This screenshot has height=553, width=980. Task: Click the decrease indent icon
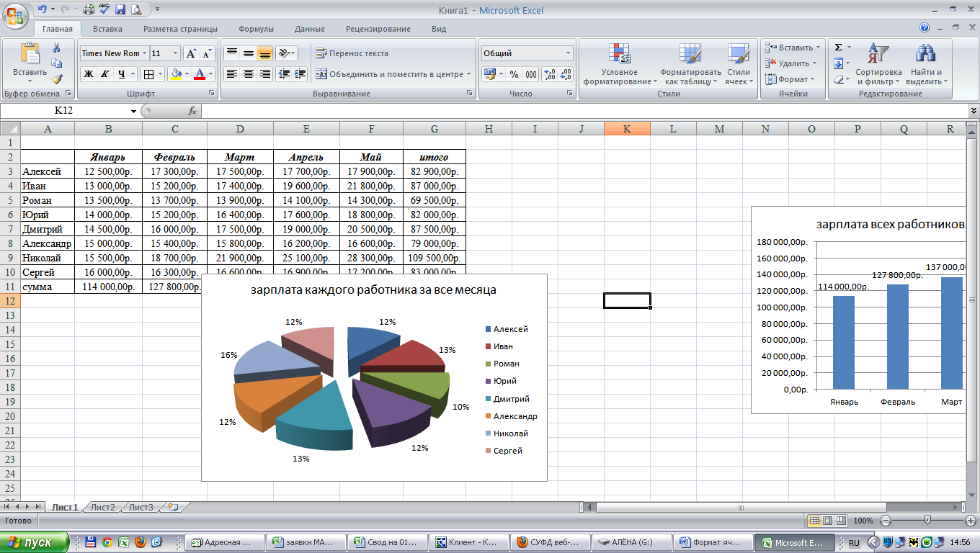tap(284, 73)
